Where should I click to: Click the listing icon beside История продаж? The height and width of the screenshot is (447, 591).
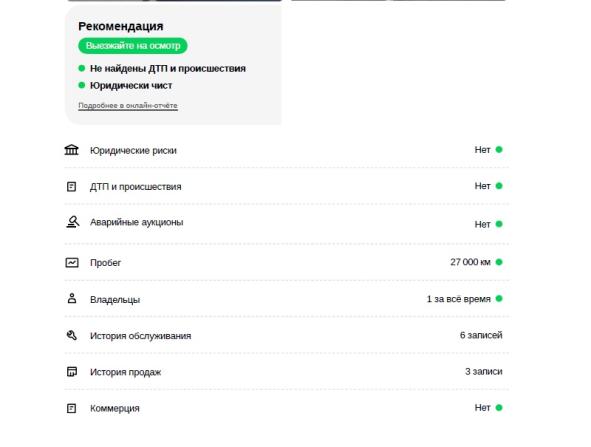pos(72,372)
